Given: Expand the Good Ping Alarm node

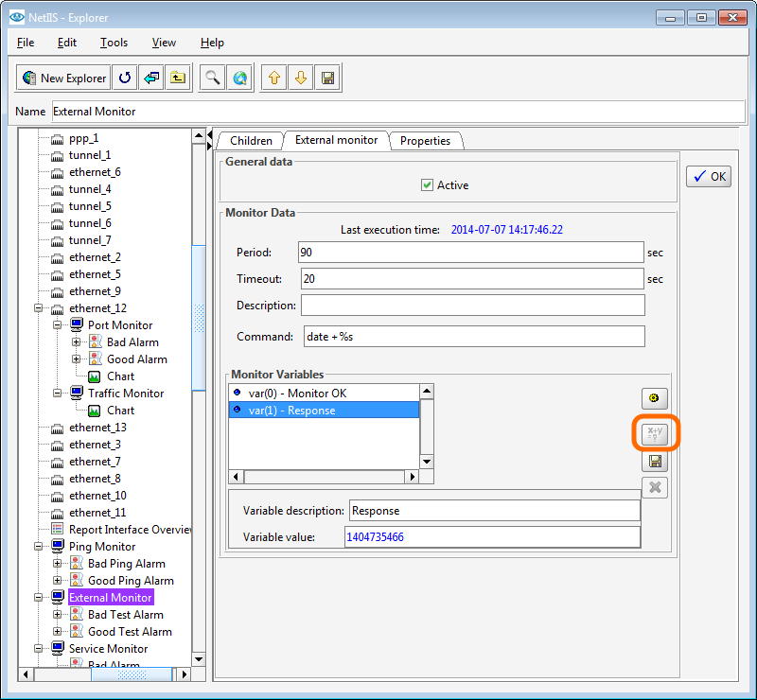Looking at the screenshot, I should click(58, 581).
